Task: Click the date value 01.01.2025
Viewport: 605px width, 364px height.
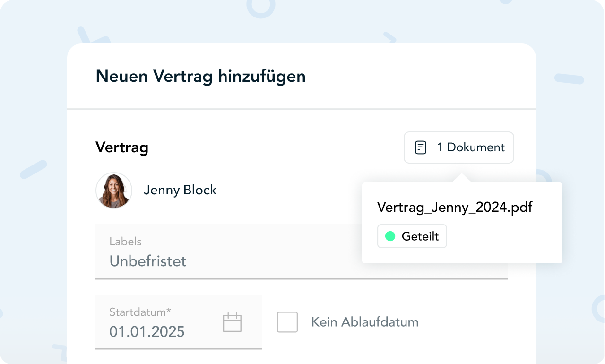Action: [147, 332]
